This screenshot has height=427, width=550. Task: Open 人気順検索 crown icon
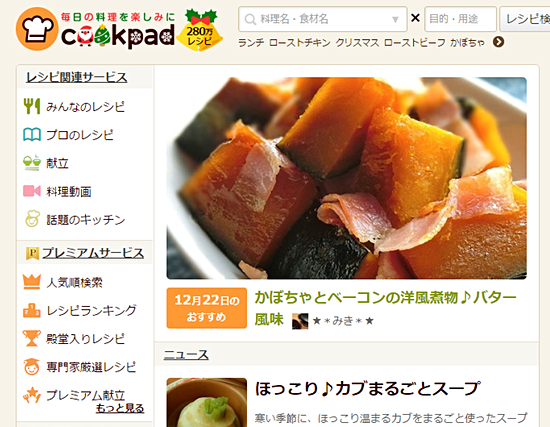[32, 282]
